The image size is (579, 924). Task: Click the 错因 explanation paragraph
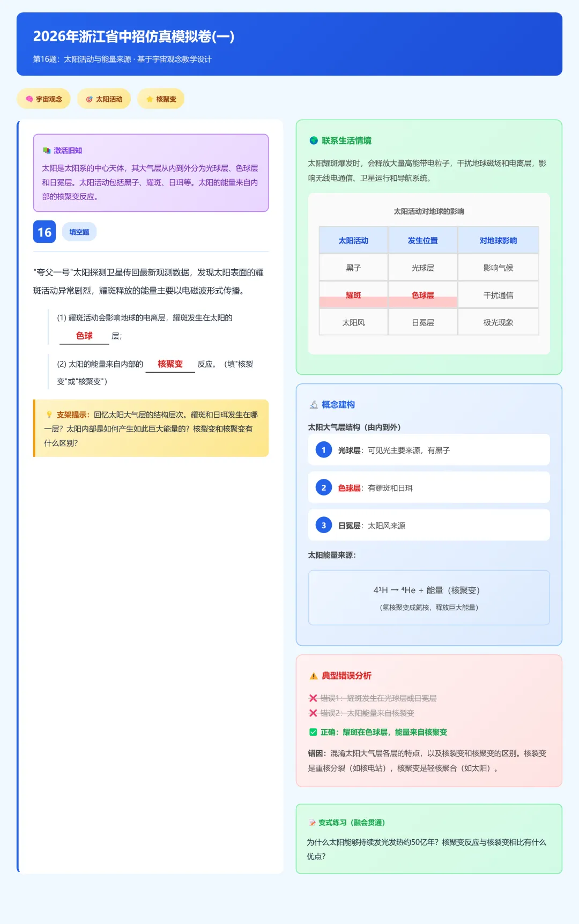pos(427,760)
